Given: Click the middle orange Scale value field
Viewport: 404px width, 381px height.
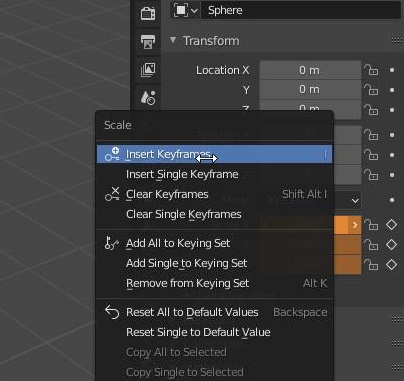Looking at the screenshot, I should point(347,245).
